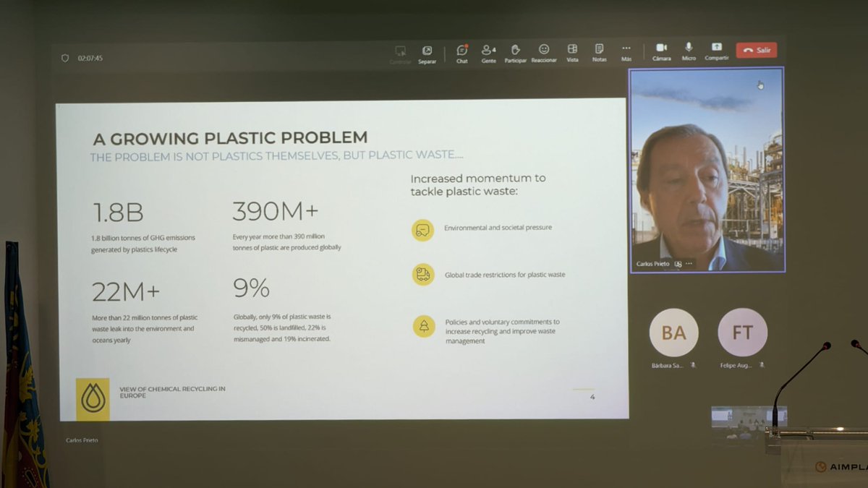This screenshot has height=488, width=868.
Task: Click the 22M+ statistic on the slide
Action: [x=125, y=292]
